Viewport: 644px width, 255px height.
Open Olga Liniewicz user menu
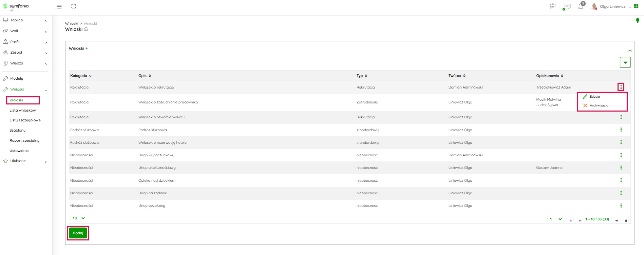612,6
